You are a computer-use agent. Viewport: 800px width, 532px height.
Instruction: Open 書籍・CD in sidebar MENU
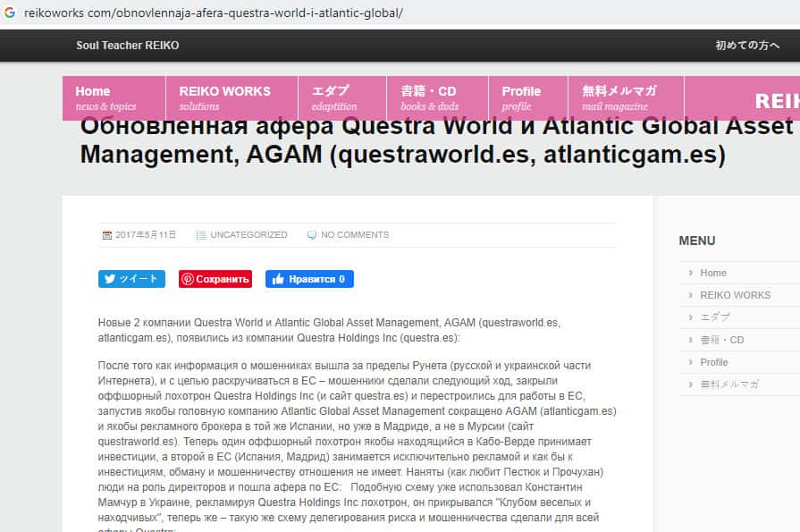(x=721, y=340)
